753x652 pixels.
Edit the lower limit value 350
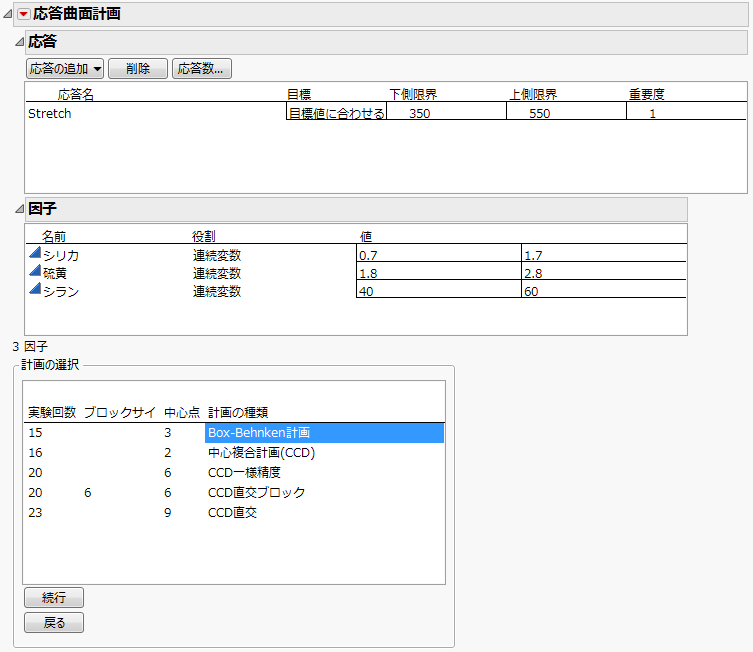point(446,113)
